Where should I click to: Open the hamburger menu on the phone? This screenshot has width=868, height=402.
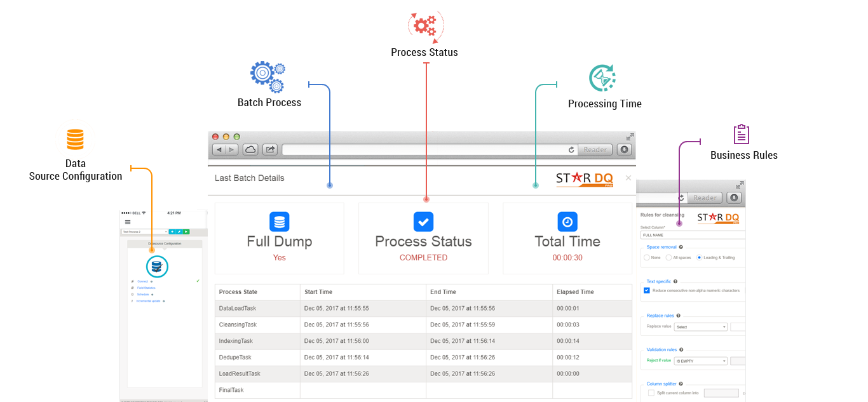pos(128,222)
